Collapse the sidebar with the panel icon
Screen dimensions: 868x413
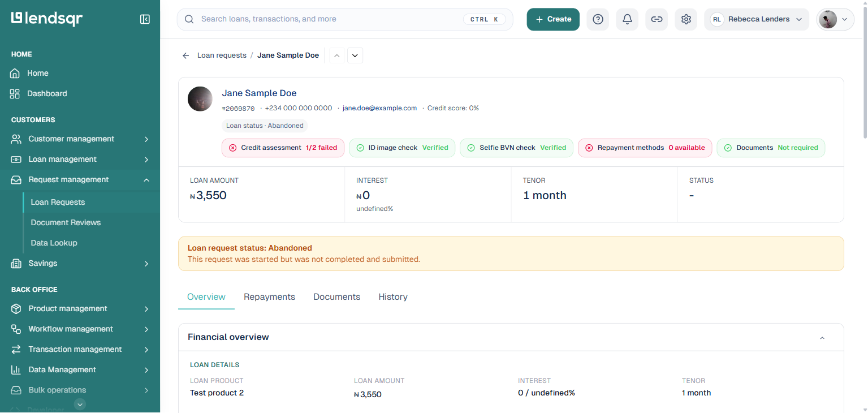[x=145, y=19]
